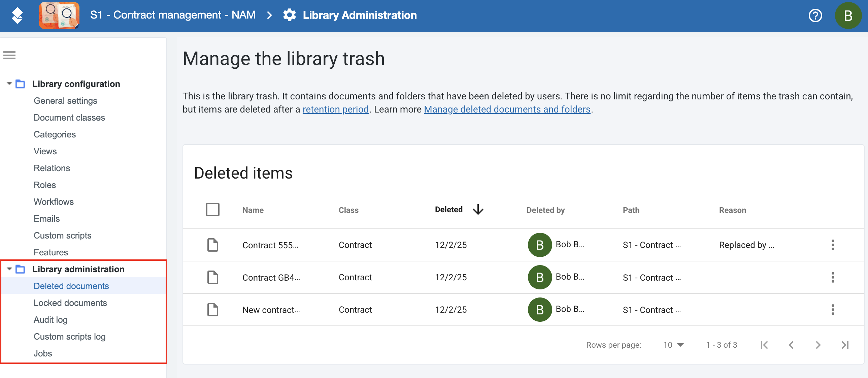Sort table by Class column header

[348, 210]
